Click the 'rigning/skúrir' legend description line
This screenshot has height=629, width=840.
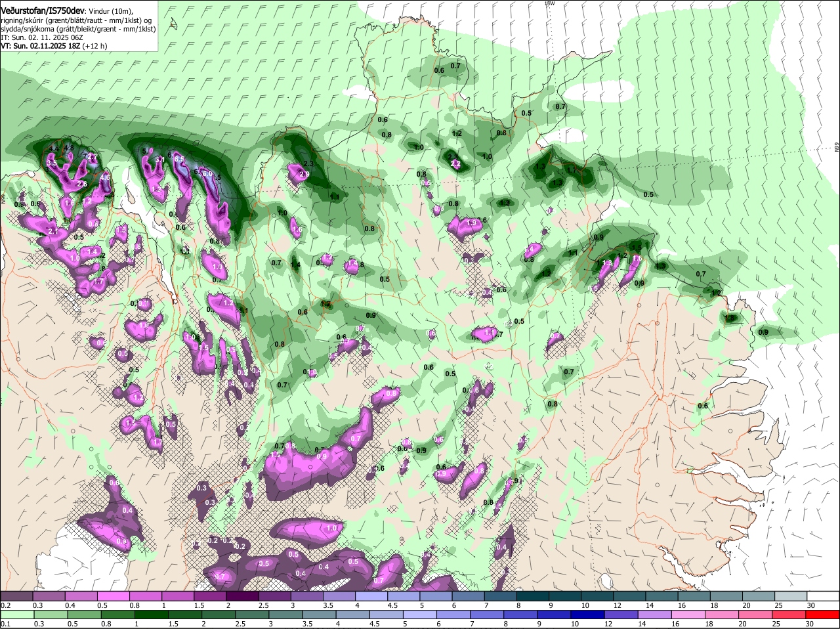point(77,20)
